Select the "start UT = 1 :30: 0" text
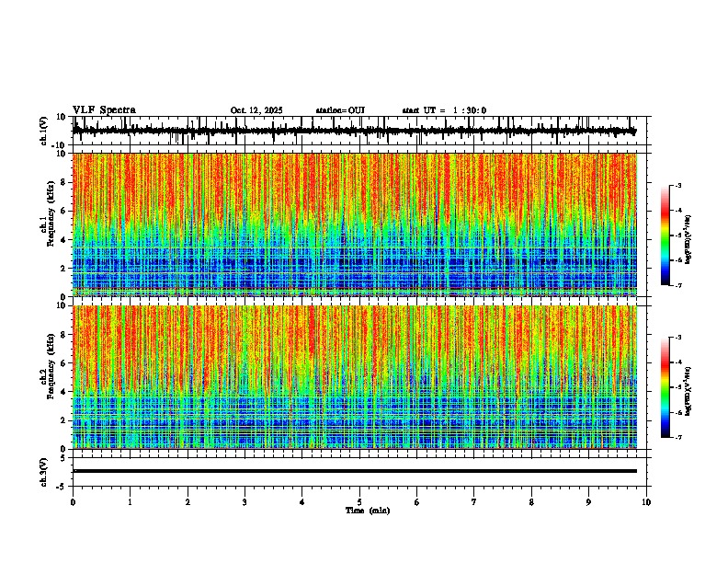The height and width of the screenshot is (563, 728). pos(444,110)
